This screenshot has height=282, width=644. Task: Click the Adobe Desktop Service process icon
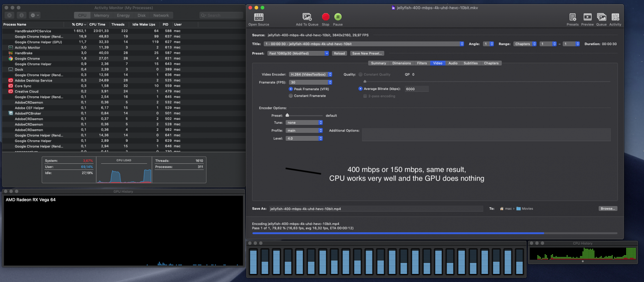coord(11,80)
